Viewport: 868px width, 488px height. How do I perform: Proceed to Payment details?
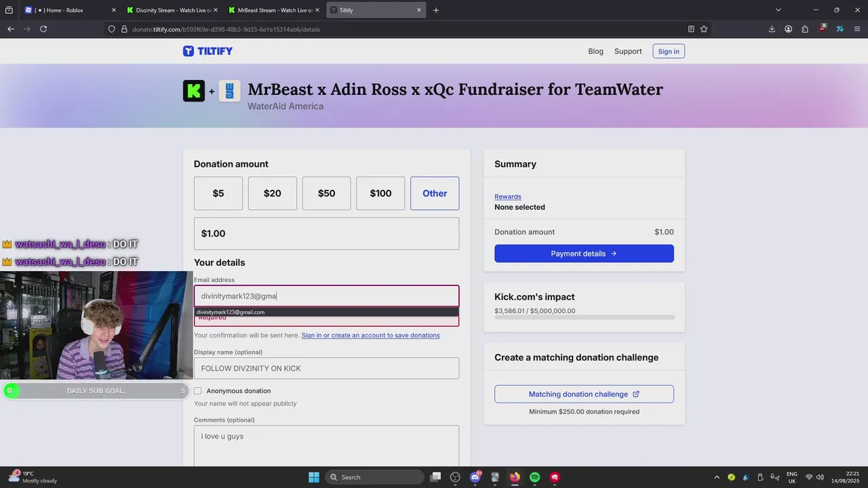[x=584, y=253]
